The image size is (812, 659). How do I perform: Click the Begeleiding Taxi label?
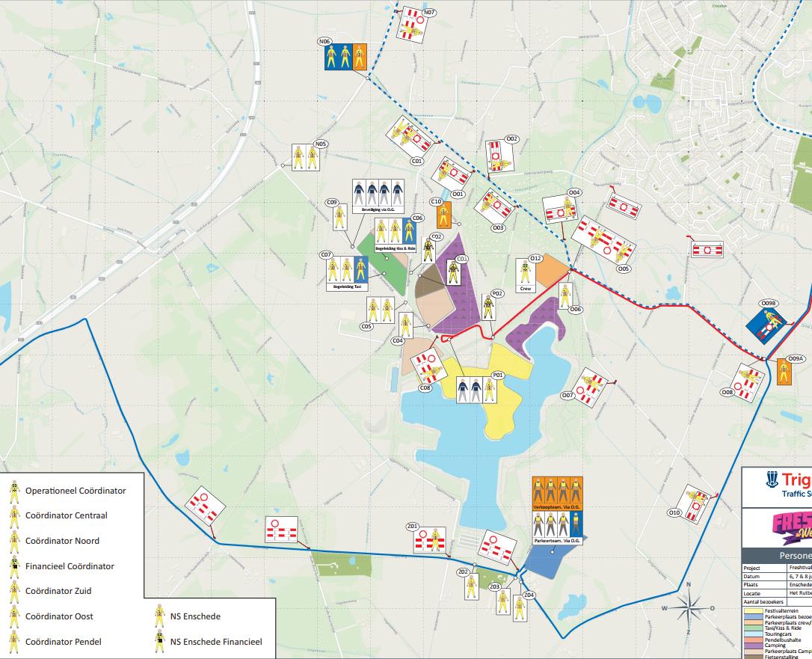(x=345, y=286)
